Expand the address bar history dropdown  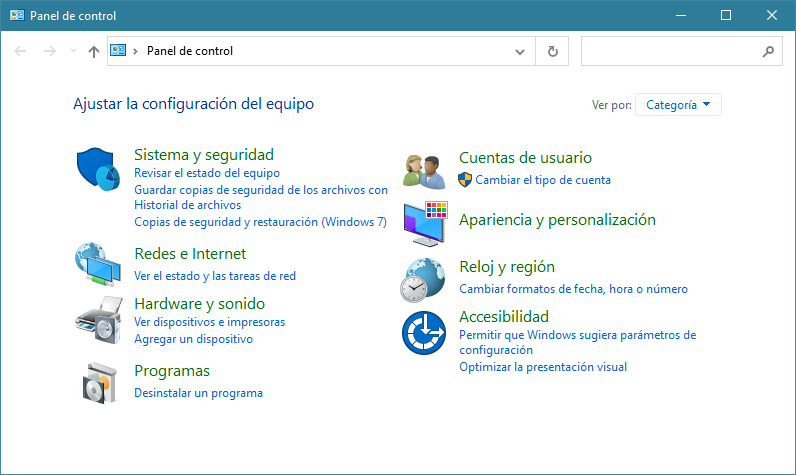pyautogui.click(x=520, y=51)
